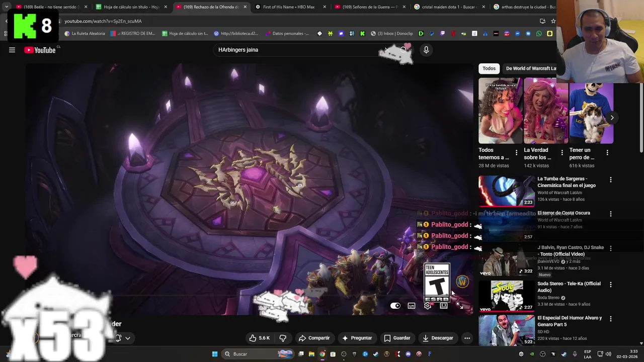The image size is (644, 362).
Task: Open Epic Games Launcher in taskbar
Action: [354, 354]
